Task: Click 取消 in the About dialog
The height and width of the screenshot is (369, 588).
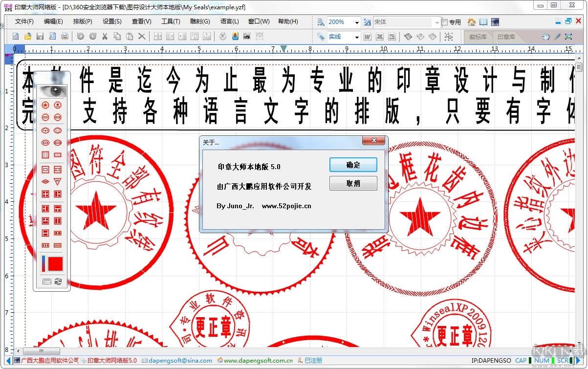Action: coord(353,183)
